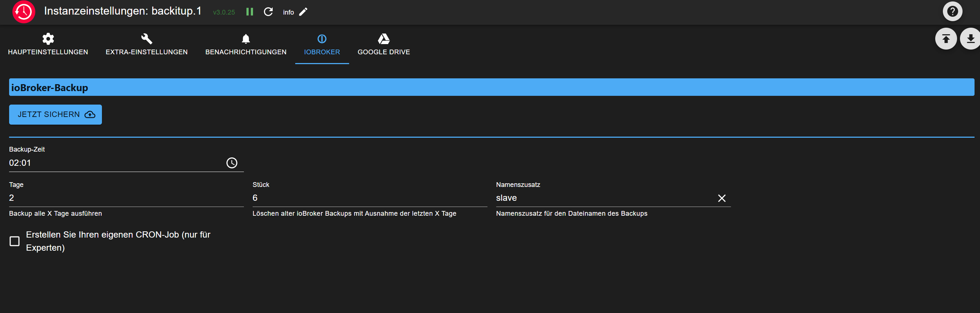Focus the Tage input field

126,198
